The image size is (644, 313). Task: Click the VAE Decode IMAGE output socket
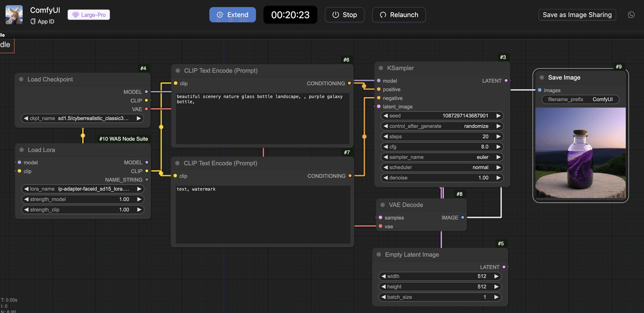tap(463, 217)
